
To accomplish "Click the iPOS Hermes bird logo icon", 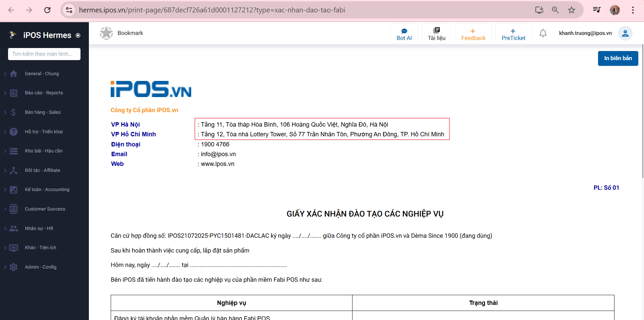I will 12,35.
